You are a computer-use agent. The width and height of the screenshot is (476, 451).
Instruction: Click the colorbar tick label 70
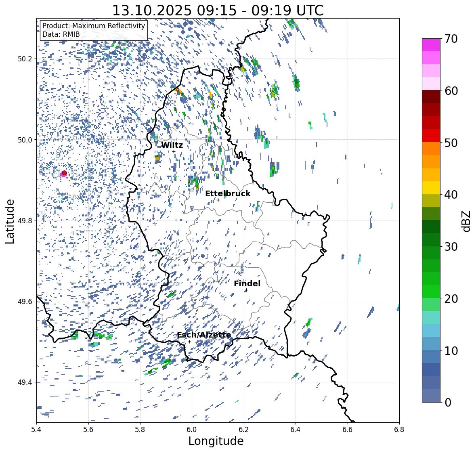point(451,39)
